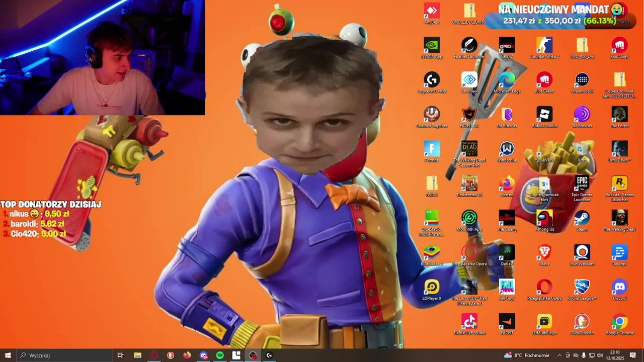Screen dimensions: 644x362
Task: Open the Stream Deck shortcut
Action: [582, 83]
